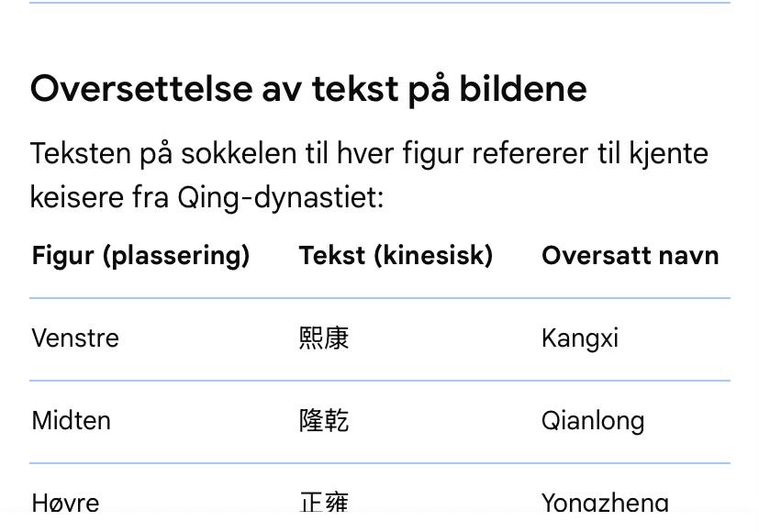Viewport: 759px width, 532px height.
Task: Click the name Kangxi
Action: pos(580,338)
